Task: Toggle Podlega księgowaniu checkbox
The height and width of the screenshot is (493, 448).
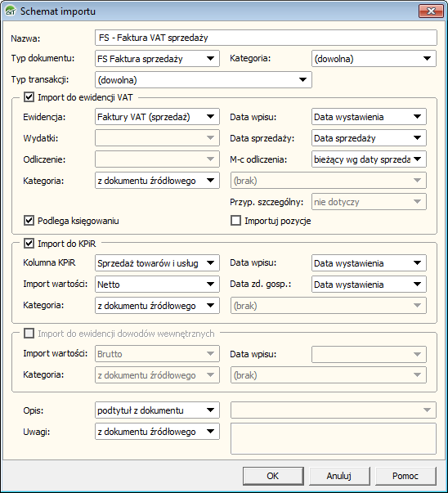Action: (x=29, y=221)
